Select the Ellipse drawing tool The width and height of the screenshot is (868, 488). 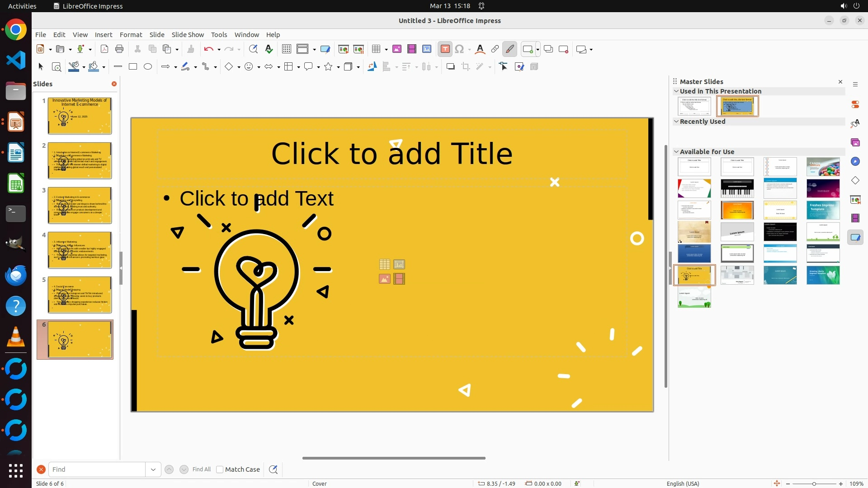[x=148, y=67]
